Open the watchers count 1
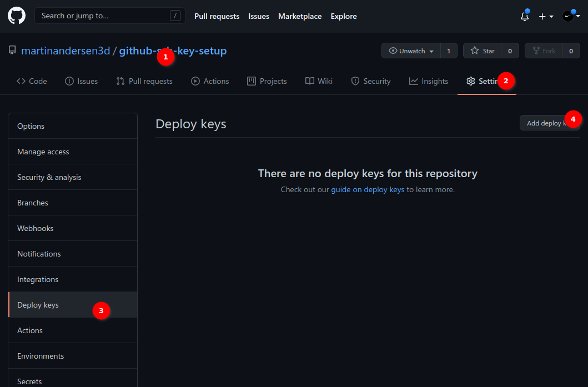This screenshot has width=588, height=387. [x=449, y=51]
